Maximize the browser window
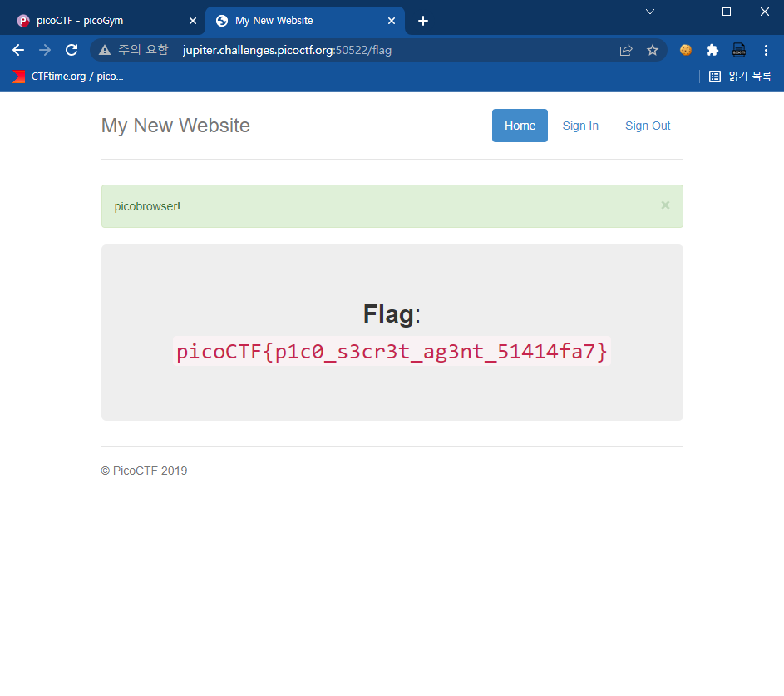The width and height of the screenshot is (784, 696). tap(727, 12)
